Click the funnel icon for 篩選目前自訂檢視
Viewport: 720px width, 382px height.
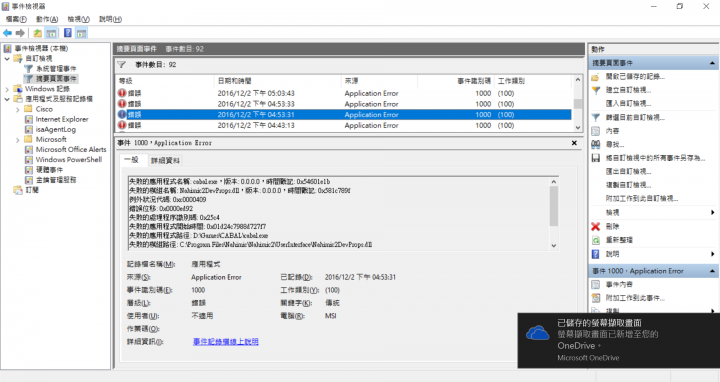(x=596, y=118)
